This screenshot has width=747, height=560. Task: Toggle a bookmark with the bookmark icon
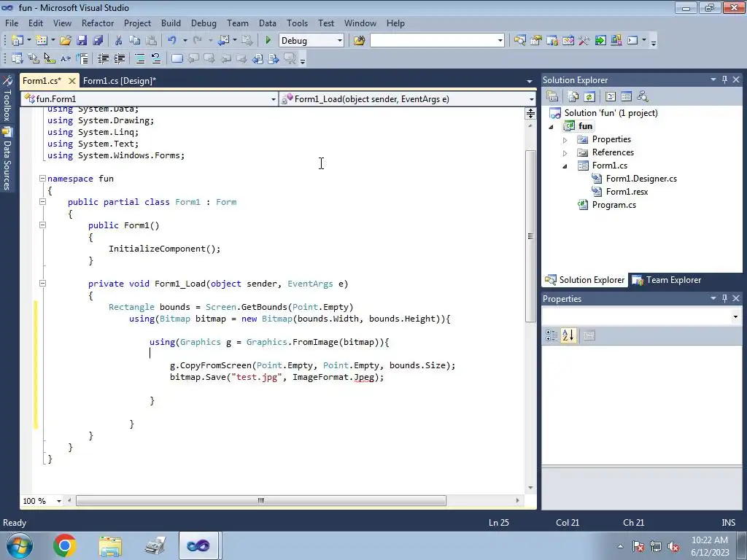click(x=177, y=58)
